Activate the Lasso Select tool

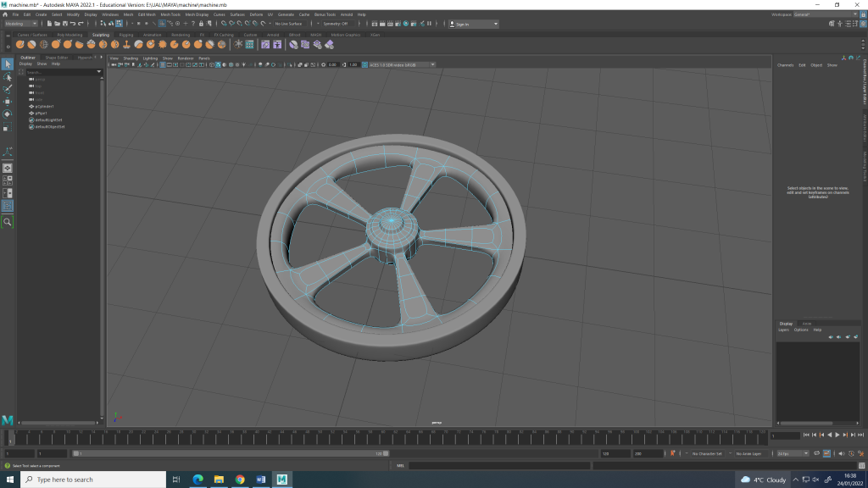[7, 77]
